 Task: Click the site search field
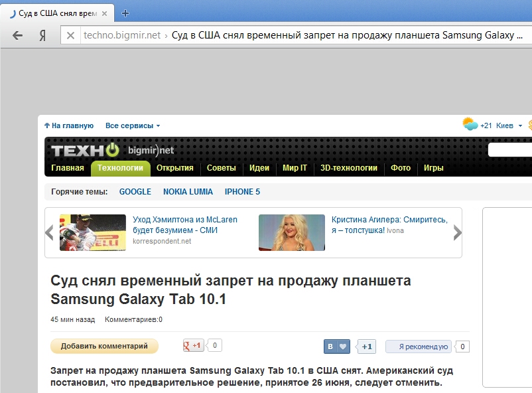[x=509, y=150]
